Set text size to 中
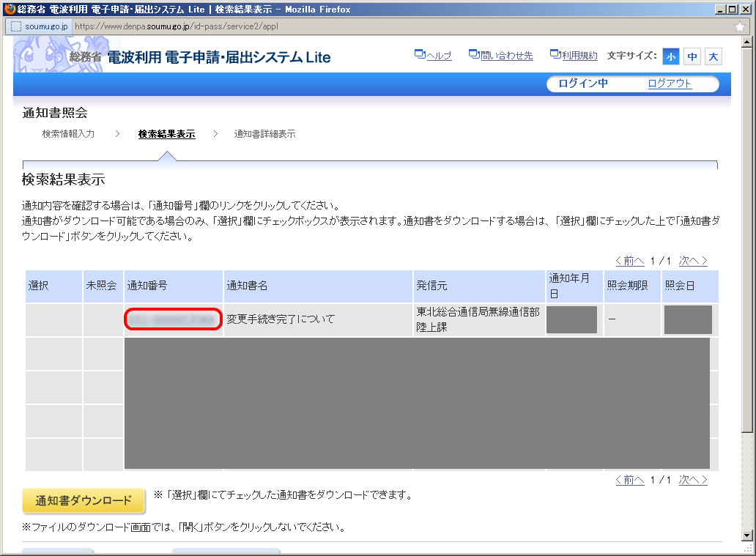756x556 pixels. [x=692, y=57]
